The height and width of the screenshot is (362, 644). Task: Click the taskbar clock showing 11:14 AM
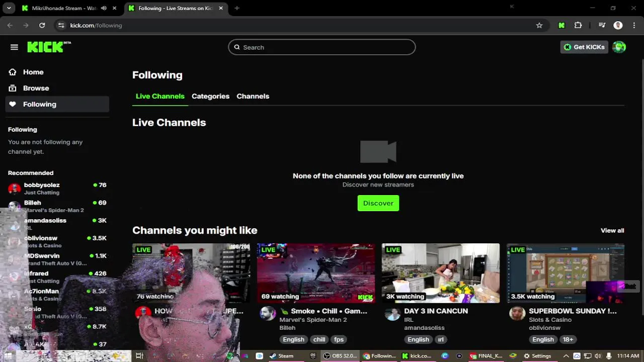pyautogui.click(x=627, y=356)
